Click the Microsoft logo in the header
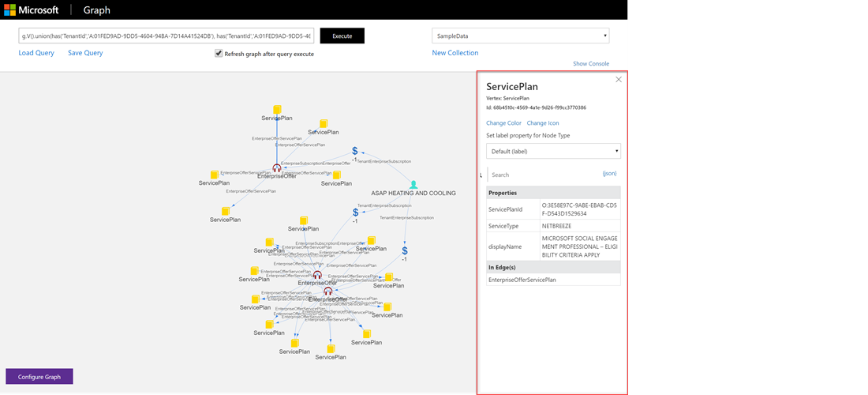This screenshot has width=868, height=395. [x=31, y=10]
